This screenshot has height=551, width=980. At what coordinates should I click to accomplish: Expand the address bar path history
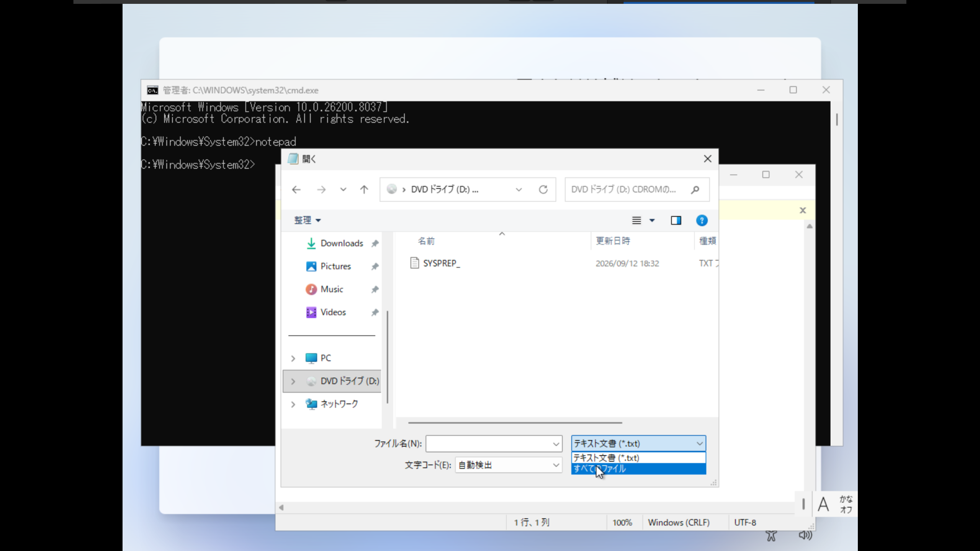[x=519, y=190]
